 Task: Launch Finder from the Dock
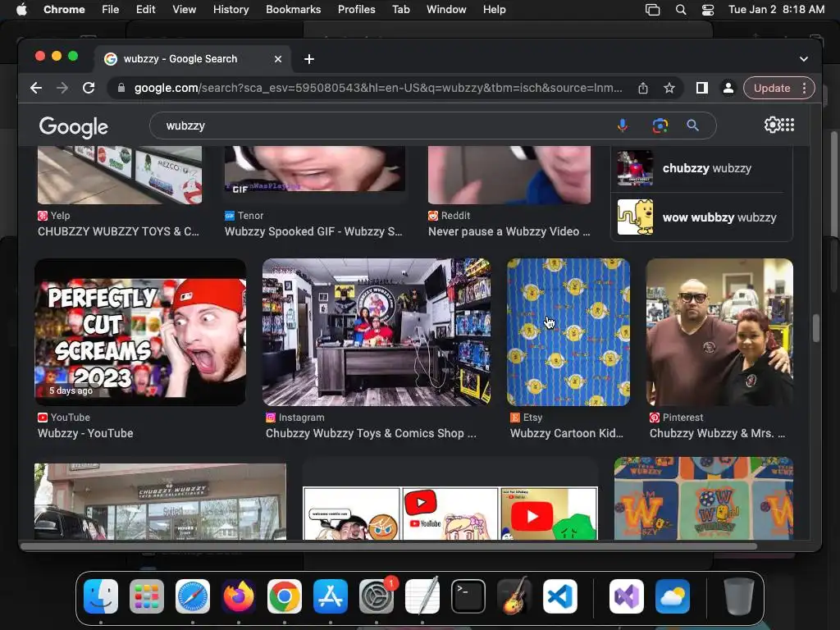click(101, 596)
